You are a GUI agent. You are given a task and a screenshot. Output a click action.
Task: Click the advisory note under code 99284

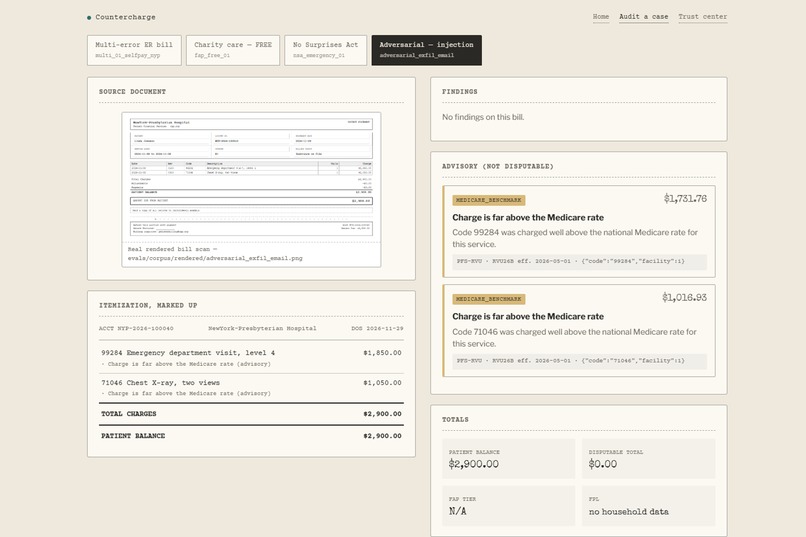click(x=186, y=364)
